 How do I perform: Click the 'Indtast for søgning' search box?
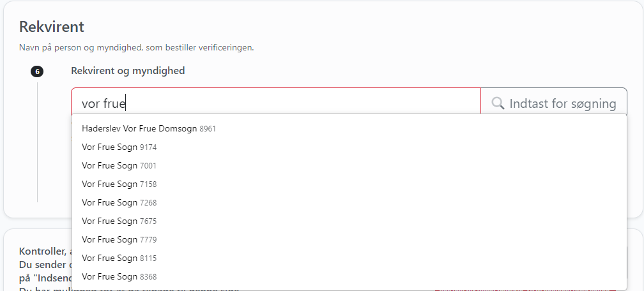click(554, 103)
